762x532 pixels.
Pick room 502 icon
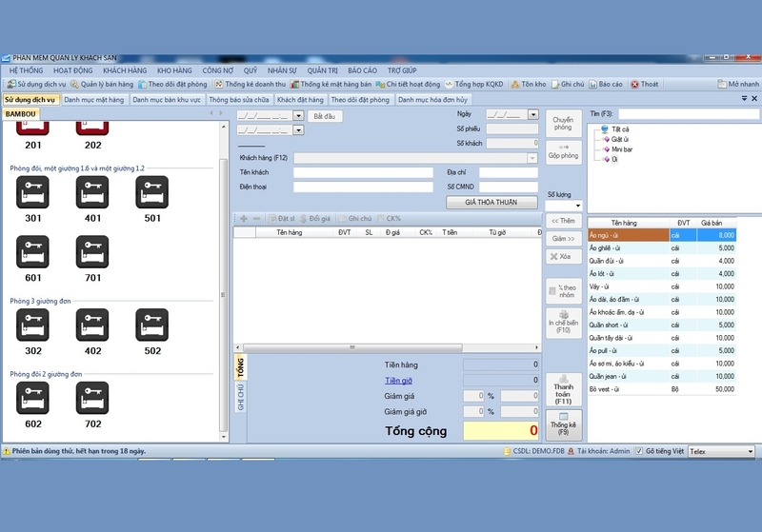tap(152, 325)
